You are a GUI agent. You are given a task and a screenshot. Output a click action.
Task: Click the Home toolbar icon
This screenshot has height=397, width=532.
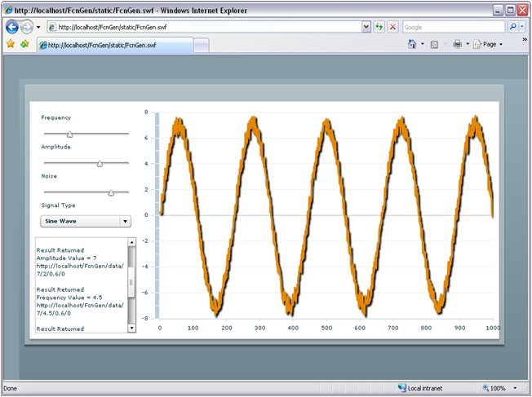pyautogui.click(x=413, y=44)
